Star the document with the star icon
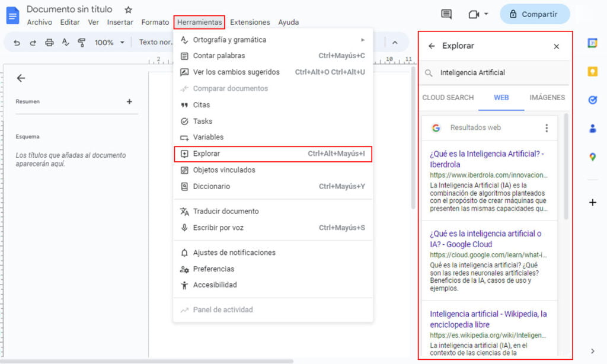607x364 pixels. (128, 9)
